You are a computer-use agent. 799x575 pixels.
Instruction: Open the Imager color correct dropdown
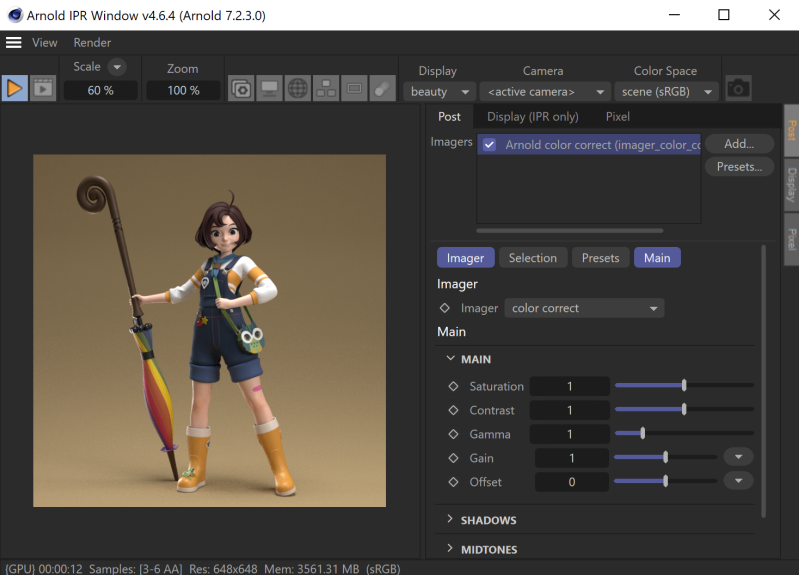pos(584,308)
